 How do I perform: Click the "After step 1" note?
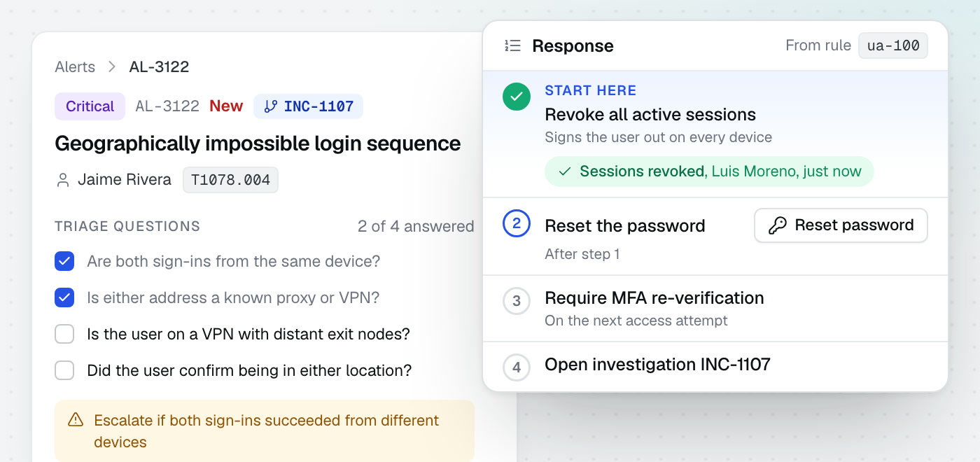point(582,254)
